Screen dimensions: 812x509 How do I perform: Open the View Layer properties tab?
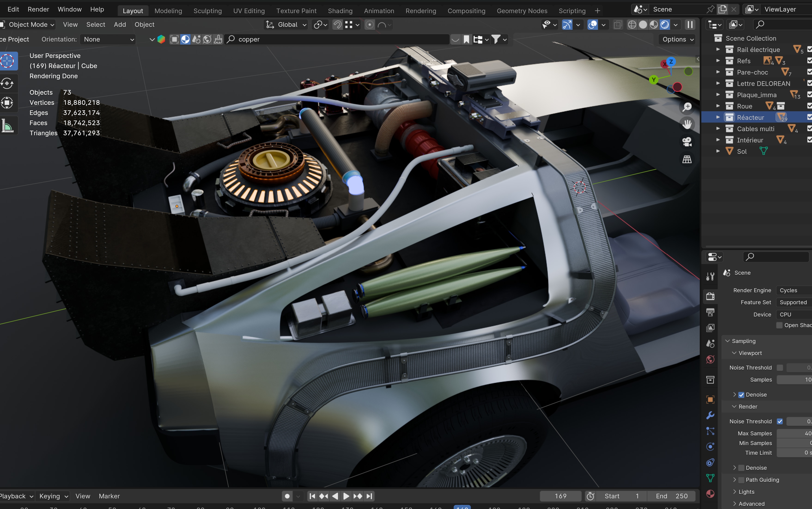(710, 328)
